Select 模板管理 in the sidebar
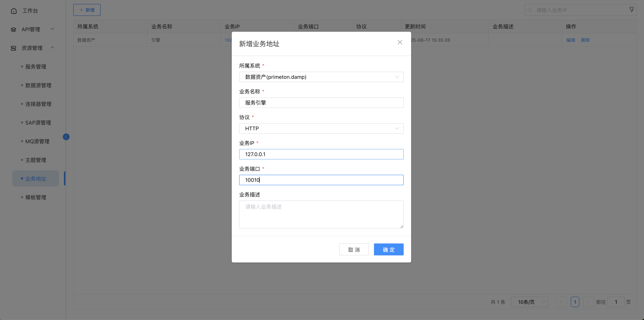The image size is (644, 320). click(36, 197)
